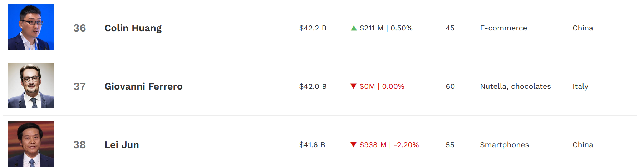Click rank number 38
This screenshot has height=168, width=644.
click(80, 145)
